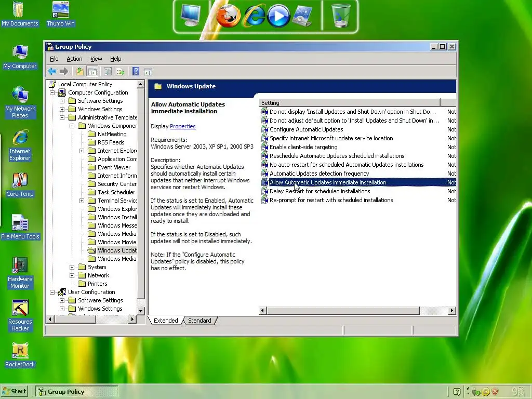This screenshot has height=399, width=532.
Task: Click Group Policy taskbar button
Action: tap(77, 392)
